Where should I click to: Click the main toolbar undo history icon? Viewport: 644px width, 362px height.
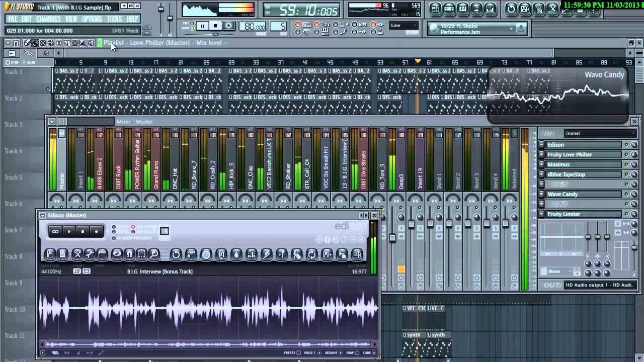pyautogui.click(x=511, y=9)
